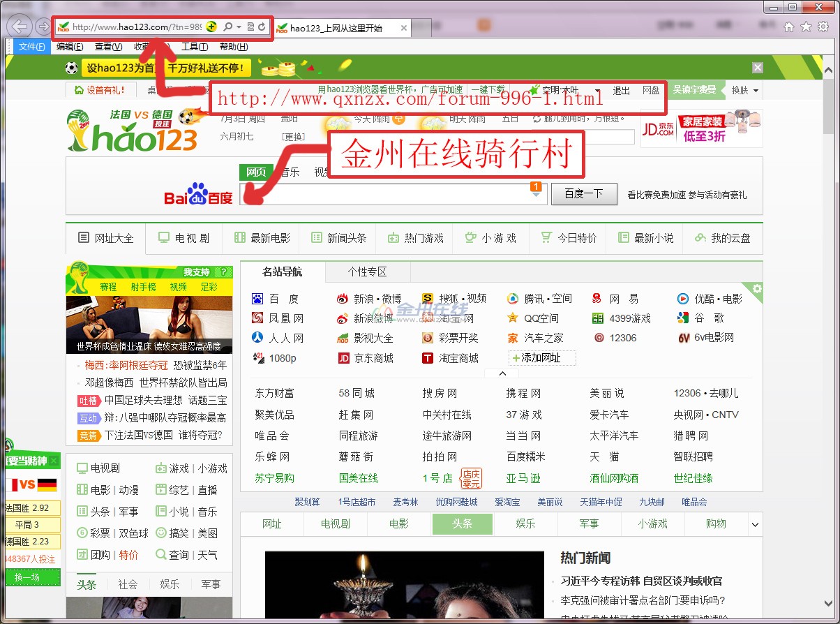Open the 帮助(H) menu
Image resolution: width=840 pixels, height=624 pixels.
pos(234,47)
